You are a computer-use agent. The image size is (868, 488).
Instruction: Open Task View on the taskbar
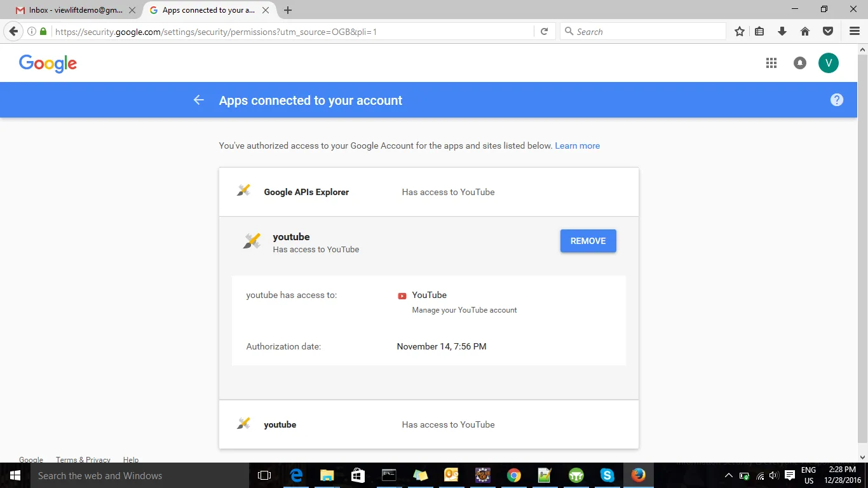(x=264, y=475)
